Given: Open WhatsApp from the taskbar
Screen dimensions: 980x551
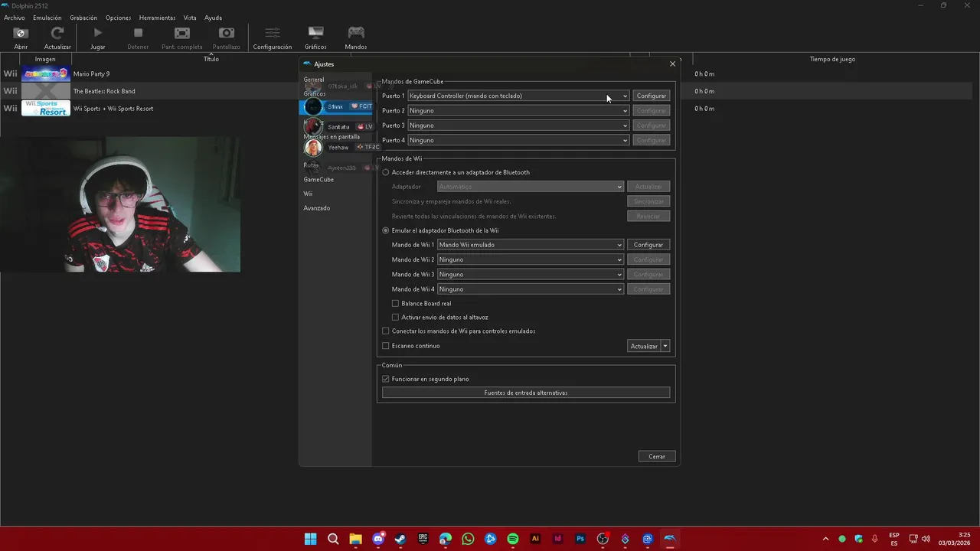Looking at the screenshot, I should point(468,539).
